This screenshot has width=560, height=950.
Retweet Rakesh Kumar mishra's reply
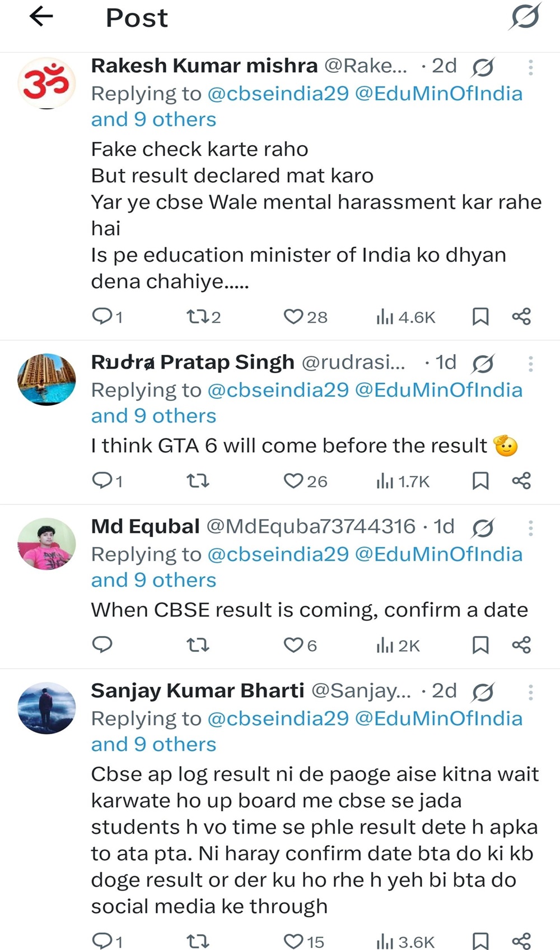pyautogui.click(x=198, y=317)
